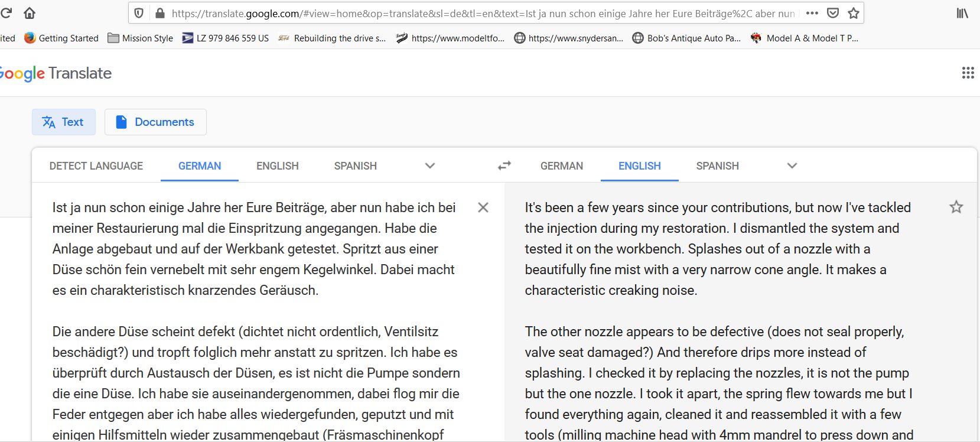Click the swap languages arrows icon

pyautogui.click(x=504, y=166)
